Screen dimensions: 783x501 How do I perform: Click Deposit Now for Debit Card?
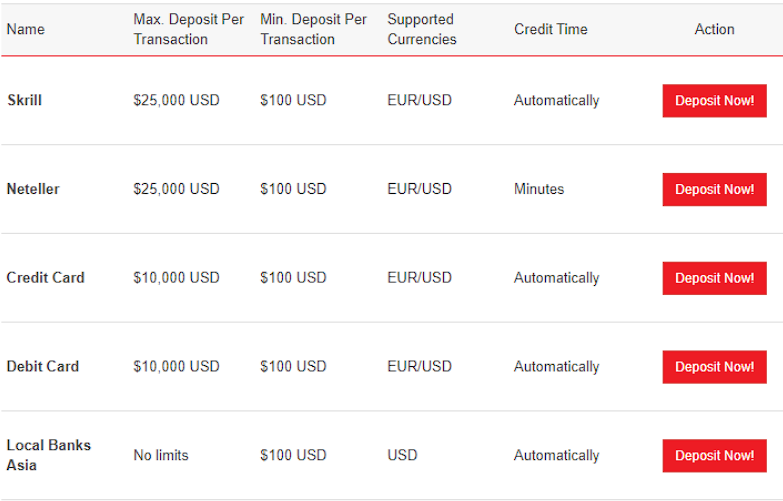point(714,367)
